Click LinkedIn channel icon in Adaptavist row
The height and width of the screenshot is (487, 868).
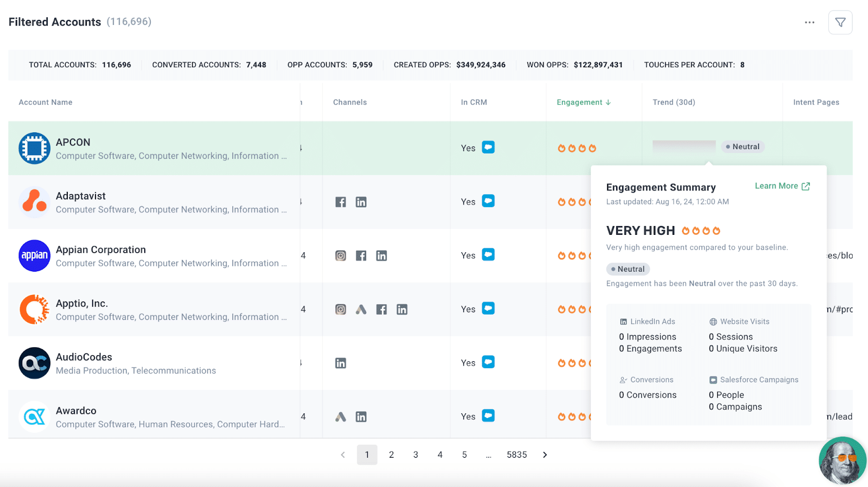pyautogui.click(x=361, y=202)
